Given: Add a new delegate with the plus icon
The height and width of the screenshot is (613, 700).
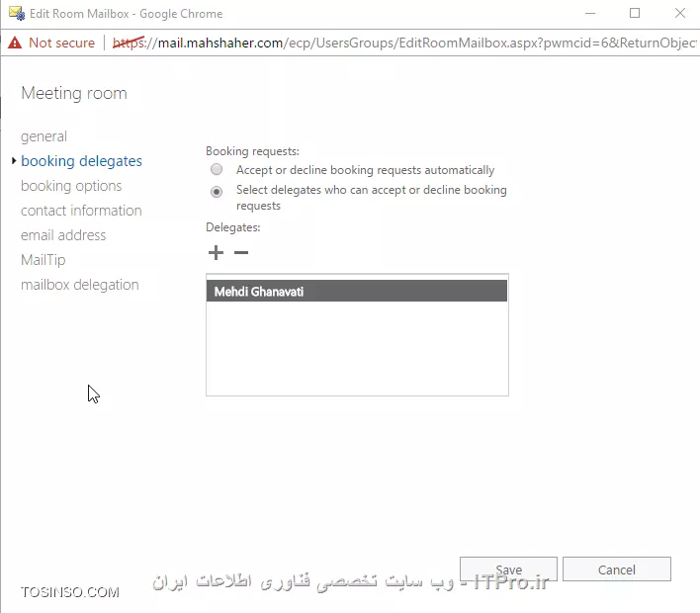Looking at the screenshot, I should (216, 253).
